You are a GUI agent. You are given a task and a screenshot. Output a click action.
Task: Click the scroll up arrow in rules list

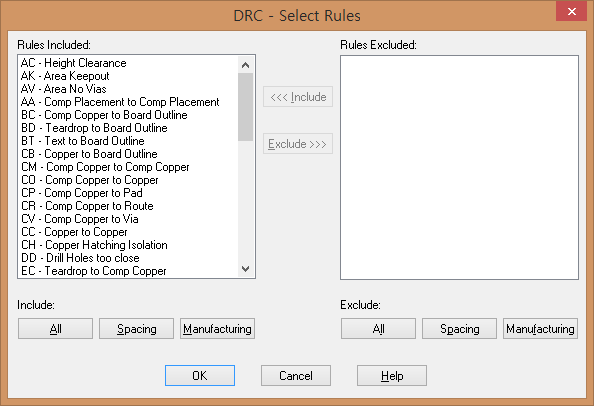coord(245,65)
